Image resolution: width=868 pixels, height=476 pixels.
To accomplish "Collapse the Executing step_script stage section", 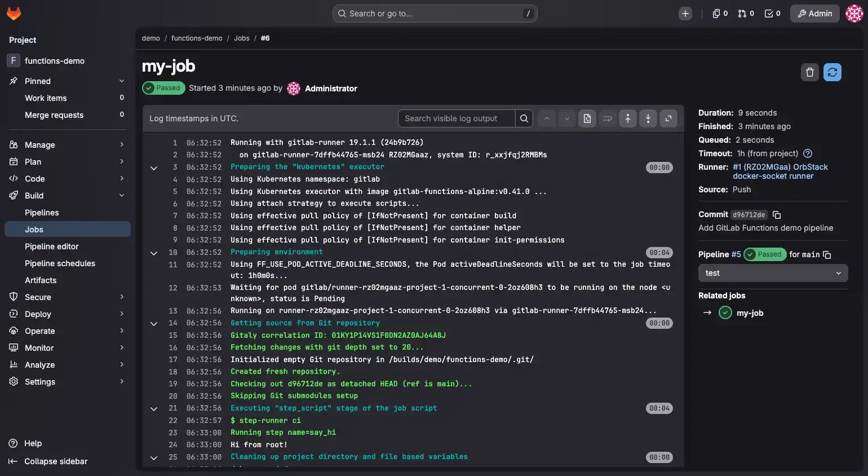I will coord(154,408).
